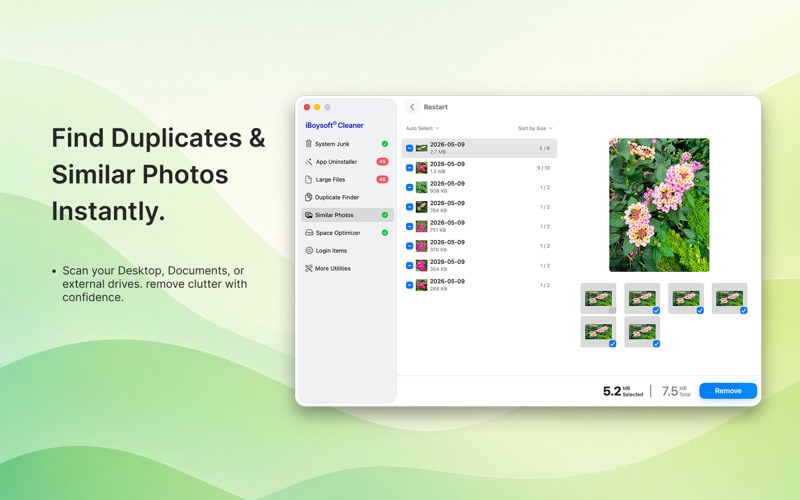Click the 2026-05-09 date of the 764 KB group
The image size is (800, 500).
(x=447, y=203)
